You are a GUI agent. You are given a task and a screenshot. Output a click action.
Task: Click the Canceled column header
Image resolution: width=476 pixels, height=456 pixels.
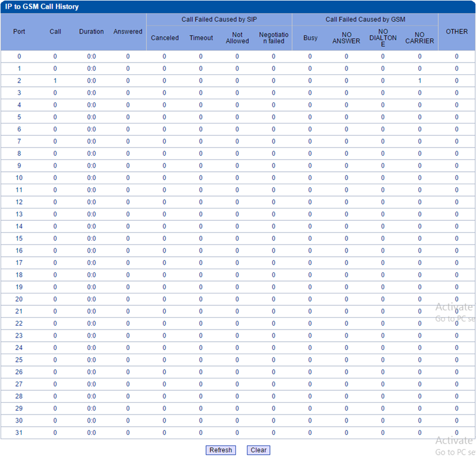click(164, 38)
